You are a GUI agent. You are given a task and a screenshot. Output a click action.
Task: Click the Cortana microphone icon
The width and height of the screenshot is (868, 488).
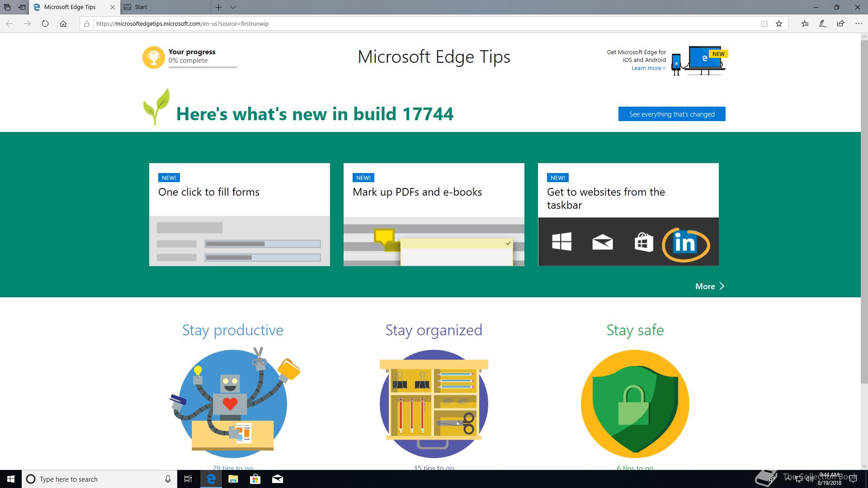168,479
